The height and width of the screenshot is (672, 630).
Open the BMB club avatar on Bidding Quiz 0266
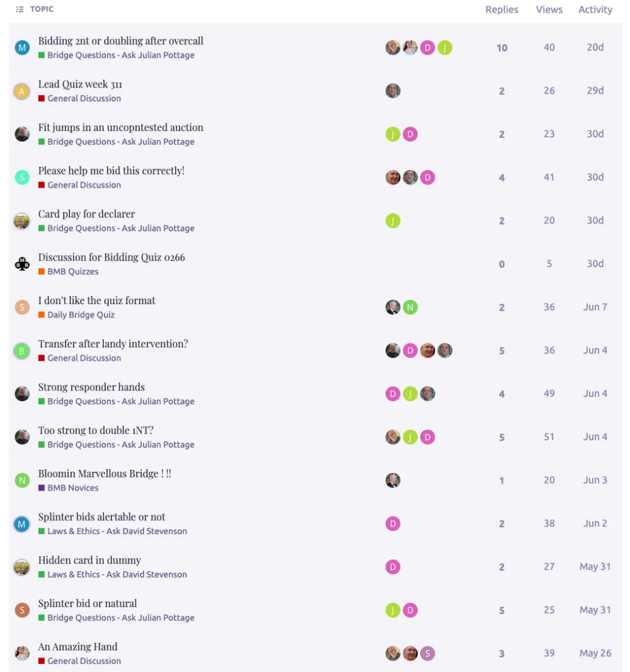coord(22,264)
